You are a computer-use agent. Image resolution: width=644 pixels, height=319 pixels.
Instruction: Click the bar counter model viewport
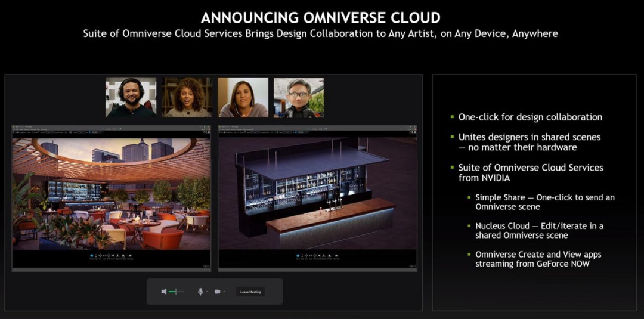[317, 194]
